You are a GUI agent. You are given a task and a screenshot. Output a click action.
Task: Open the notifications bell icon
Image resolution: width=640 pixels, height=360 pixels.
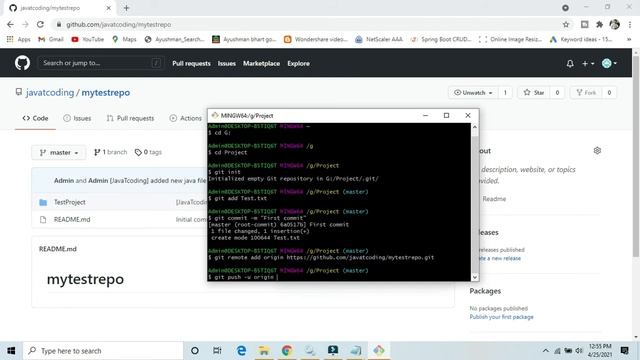pyautogui.click(x=570, y=64)
